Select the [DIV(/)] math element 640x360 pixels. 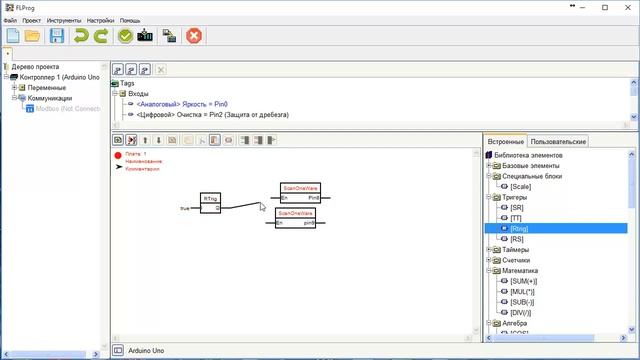click(520, 313)
